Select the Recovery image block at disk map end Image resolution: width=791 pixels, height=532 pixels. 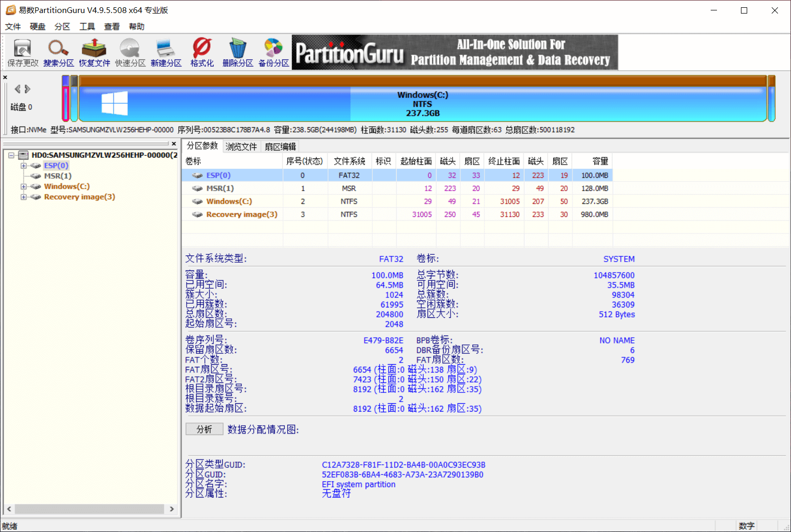(772, 98)
